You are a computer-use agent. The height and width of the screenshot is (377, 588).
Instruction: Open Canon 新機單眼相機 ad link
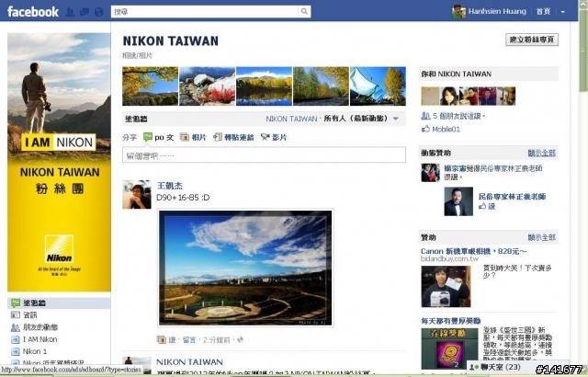pyautogui.click(x=474, y=251)
